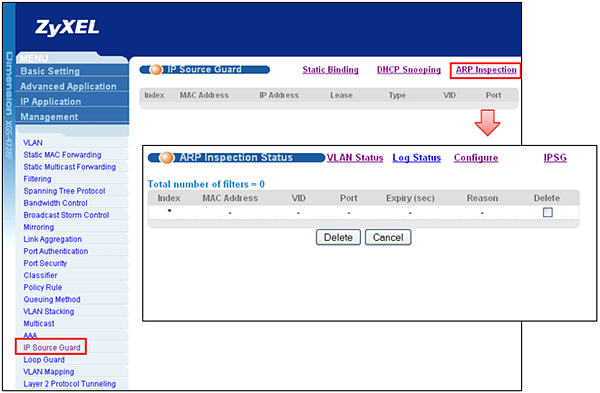Select IP Source Guard in the sidebar

[x=52, y=347]
